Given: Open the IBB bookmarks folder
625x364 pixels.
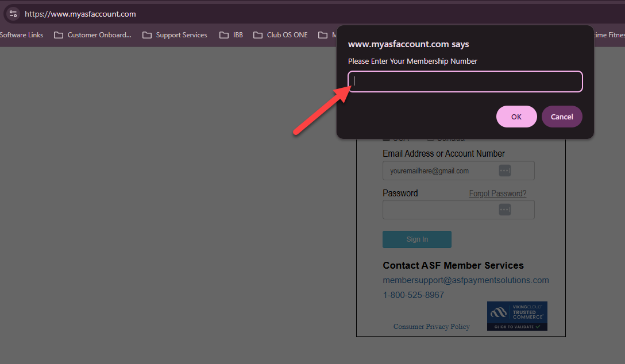Looking at the screenshot, I should point(231,35).
